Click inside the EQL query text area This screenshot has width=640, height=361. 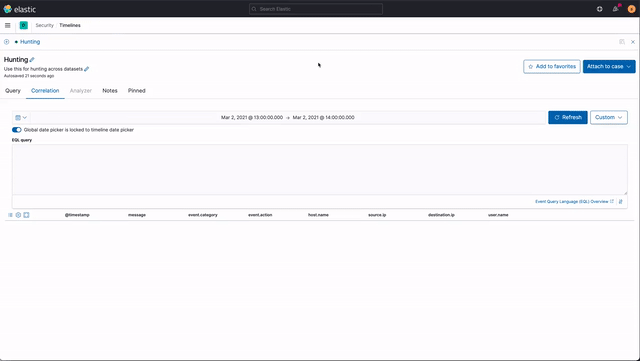coord(320,169)
